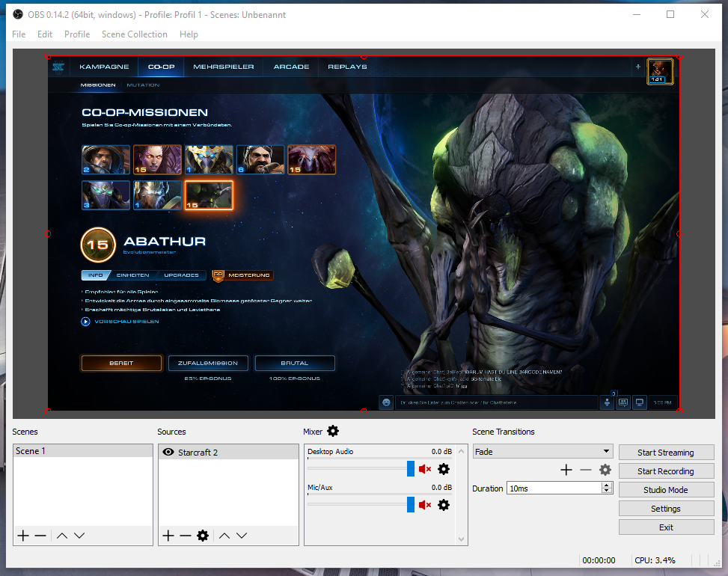This screenshot has width=728, height=576.
Task: Open OBS Settings button
Action: click(666, 509)
